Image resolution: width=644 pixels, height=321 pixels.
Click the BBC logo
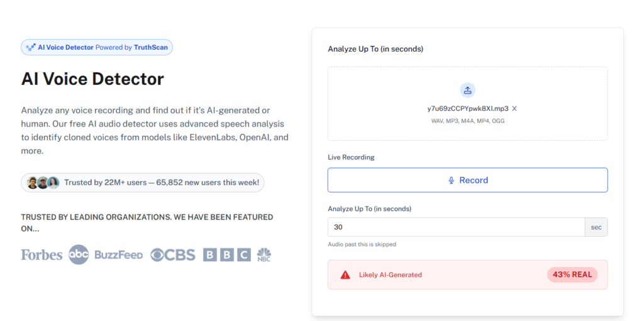(226, 255)
